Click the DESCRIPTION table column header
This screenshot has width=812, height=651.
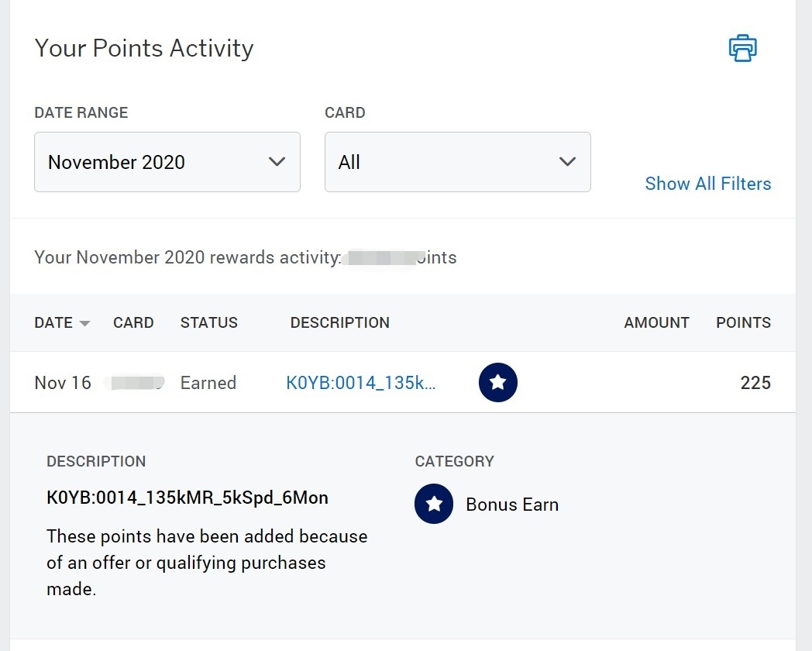tap(339, 322)
